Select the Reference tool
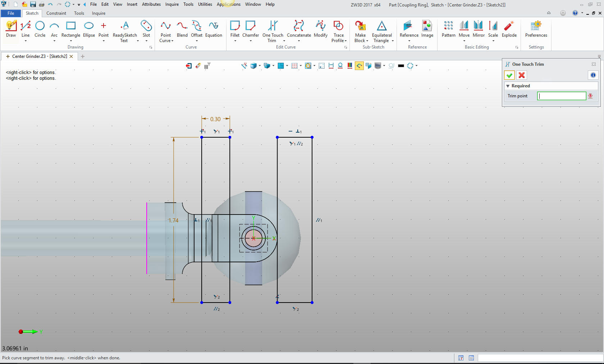Screen dimensions: 604x364 tap(409, 29)
